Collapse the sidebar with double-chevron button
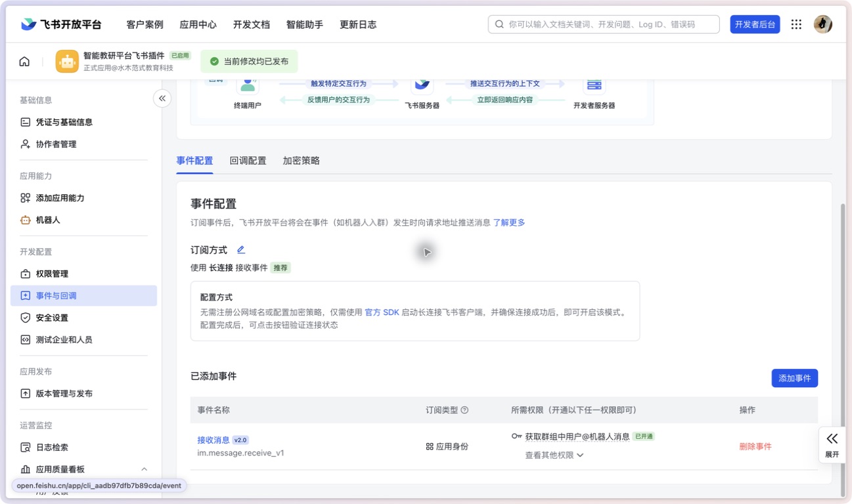Screen dimensions: 852x504 click(x=162, y=98)
